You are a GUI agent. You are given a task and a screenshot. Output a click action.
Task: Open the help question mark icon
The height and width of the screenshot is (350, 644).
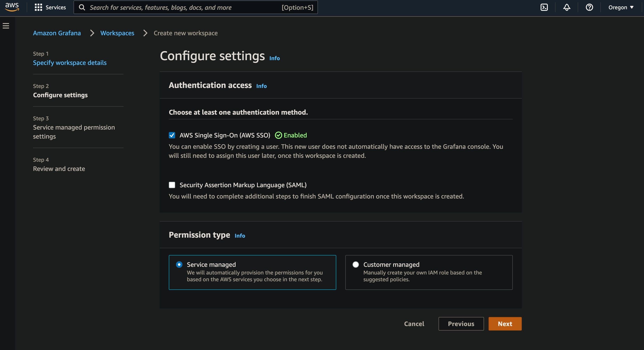pyautogui.click(x=589, y=7)
